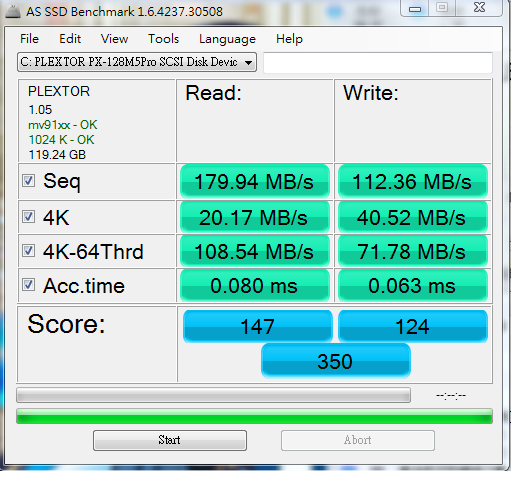Uncheck the Seq test checkbox

(x=28, y=181)
